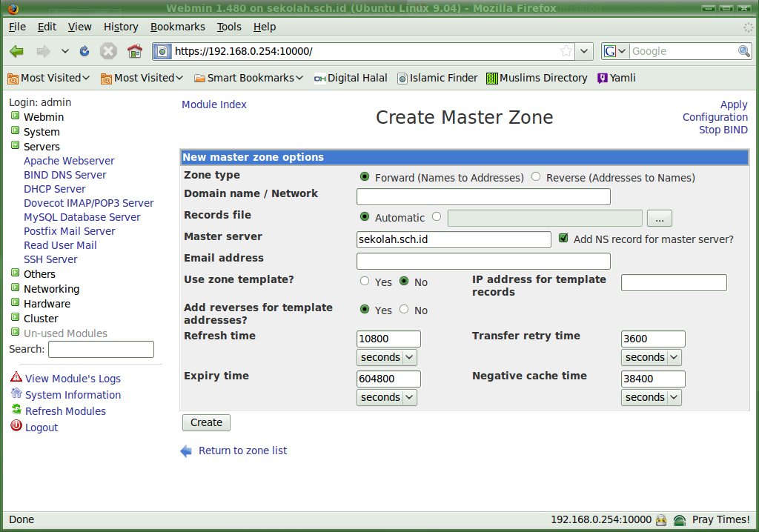Click the Refresh Modules icon
The image size is (759, 532).
[x=16, y=410]
